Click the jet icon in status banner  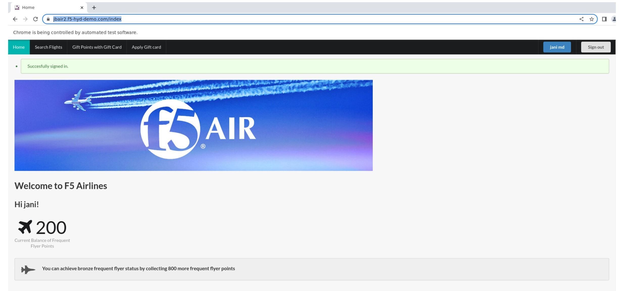pos(28,269)
